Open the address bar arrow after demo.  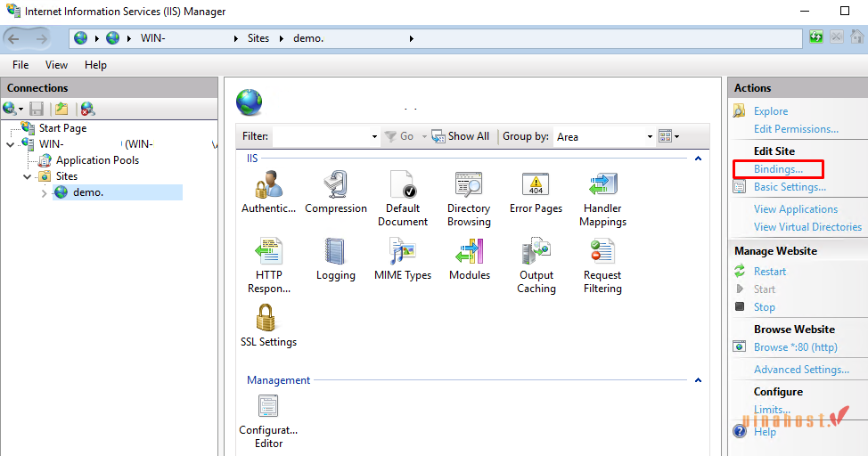[412, 38]
